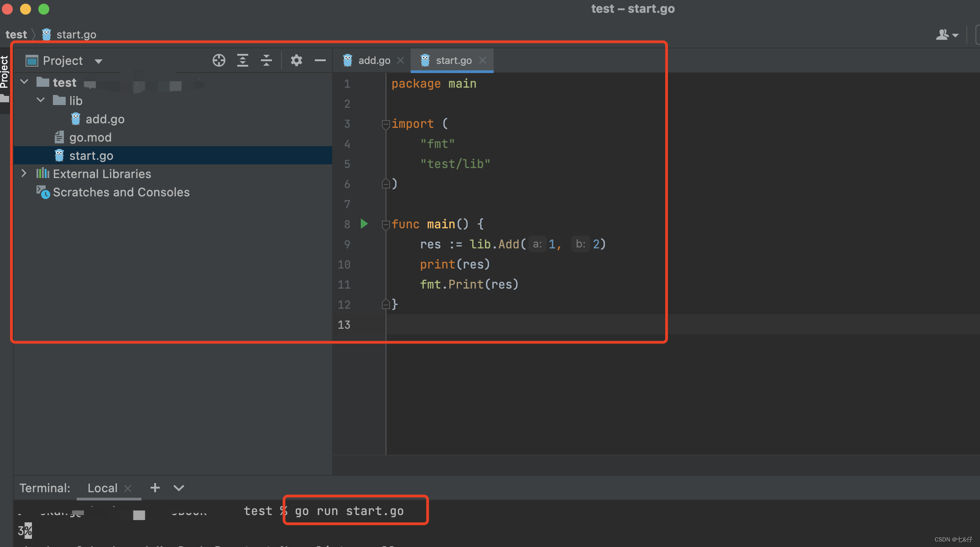980x547 pixels.
Task: Click the Collapse All icon in Project panel
Action: [266, 60]
